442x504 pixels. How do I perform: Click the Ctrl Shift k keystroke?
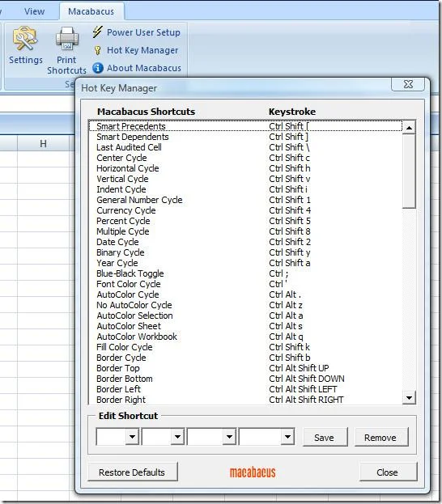coord(290,347)
